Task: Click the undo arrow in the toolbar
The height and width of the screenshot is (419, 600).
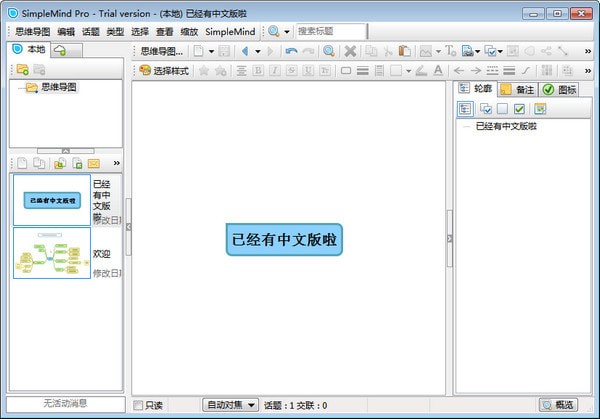Action: coord(290,50)
